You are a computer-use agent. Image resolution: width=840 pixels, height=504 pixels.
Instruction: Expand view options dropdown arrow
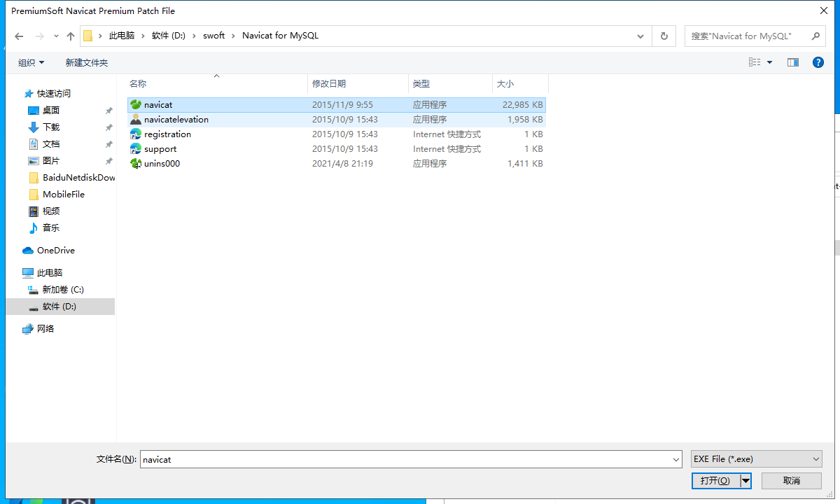pos(769,62)
